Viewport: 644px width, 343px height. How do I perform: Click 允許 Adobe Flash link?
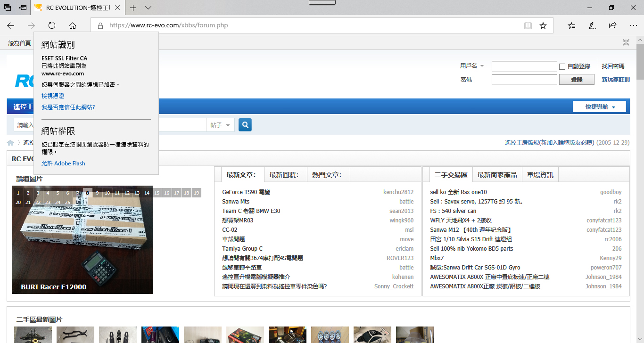click(x=63, y=163)
